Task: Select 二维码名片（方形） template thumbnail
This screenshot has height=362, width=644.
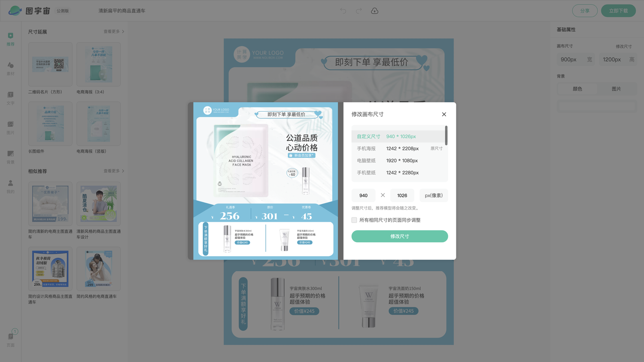Action: [50, 64]
